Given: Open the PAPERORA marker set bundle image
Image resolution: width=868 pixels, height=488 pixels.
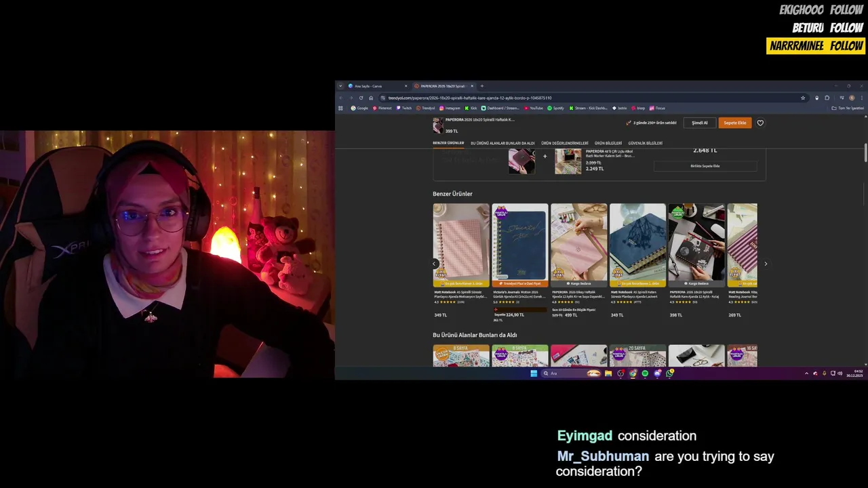Looking at the screenshot, I should tap(568, 161).
